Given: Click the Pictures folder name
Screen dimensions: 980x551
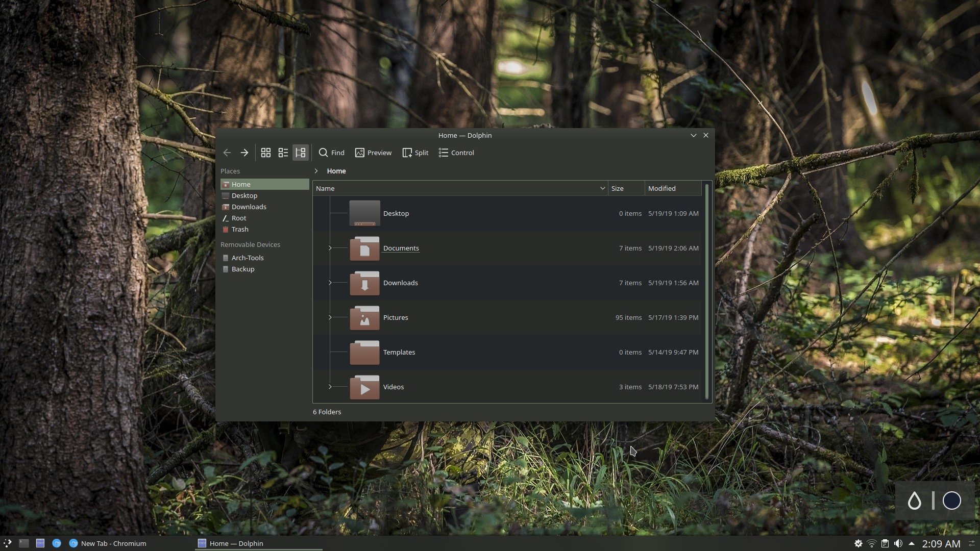Looking at the screenshot, I should [x=396, y=317].
